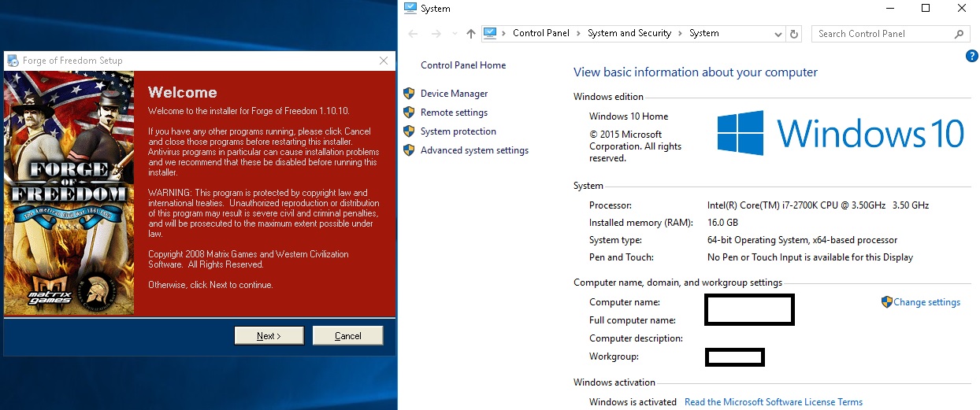
Task: Click the Western Civilization Software helmet logo
Action: 100,292
